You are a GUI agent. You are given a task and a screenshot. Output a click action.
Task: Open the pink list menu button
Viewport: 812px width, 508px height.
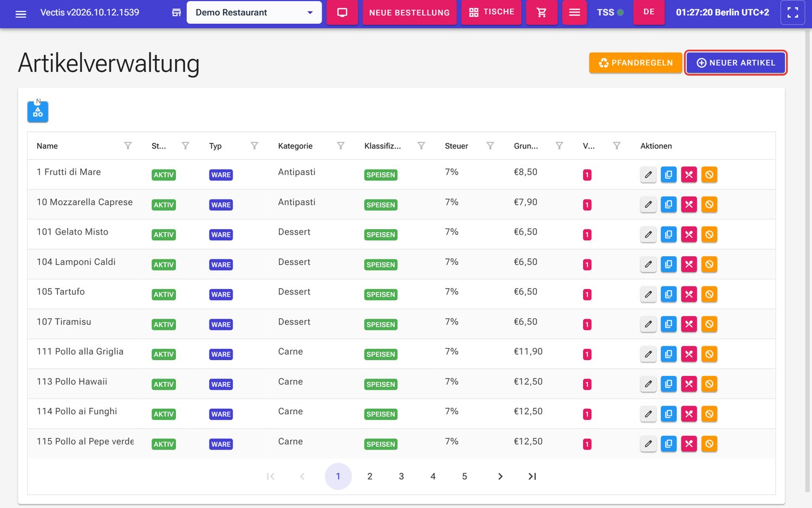coord(574,12)
